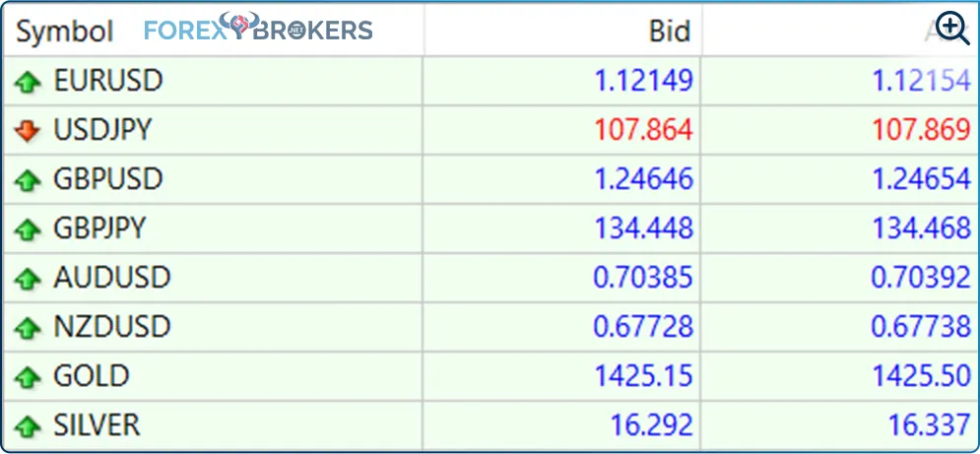Click the green arrow next to SILVER
The height and width of the screenshot is (454, 980).
28,426
